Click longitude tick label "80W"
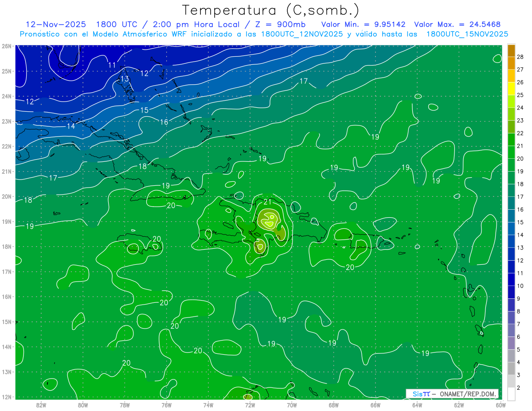Viewport: 532px width, 411px height. pos(83,405)
